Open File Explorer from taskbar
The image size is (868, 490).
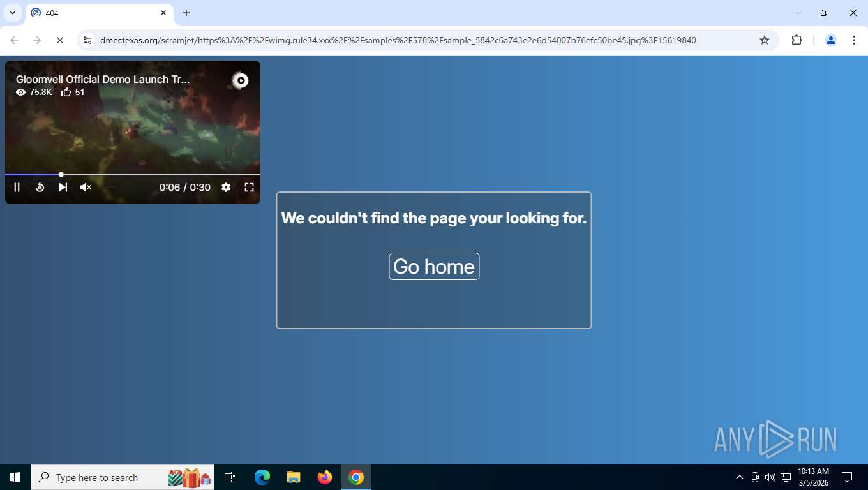(294, 477)
